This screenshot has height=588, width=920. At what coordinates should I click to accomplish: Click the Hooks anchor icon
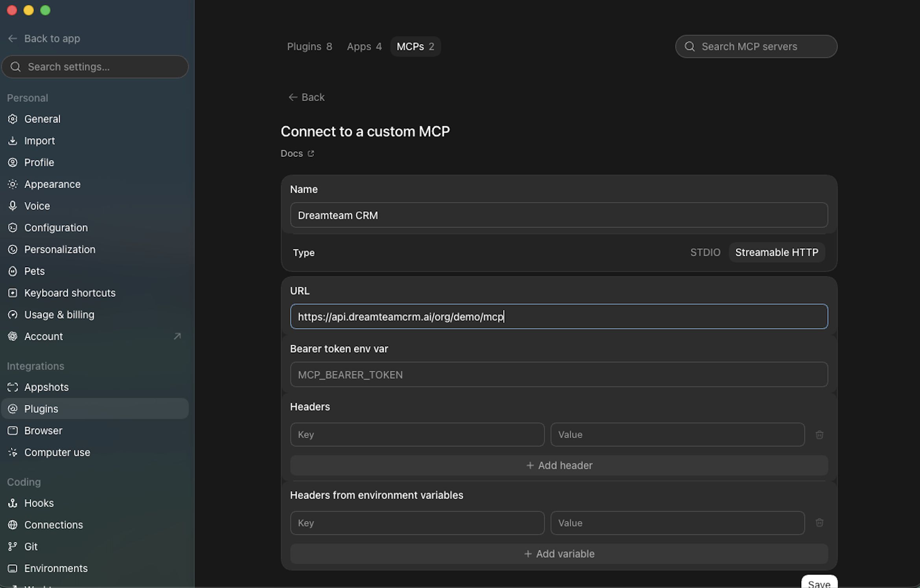13,503
